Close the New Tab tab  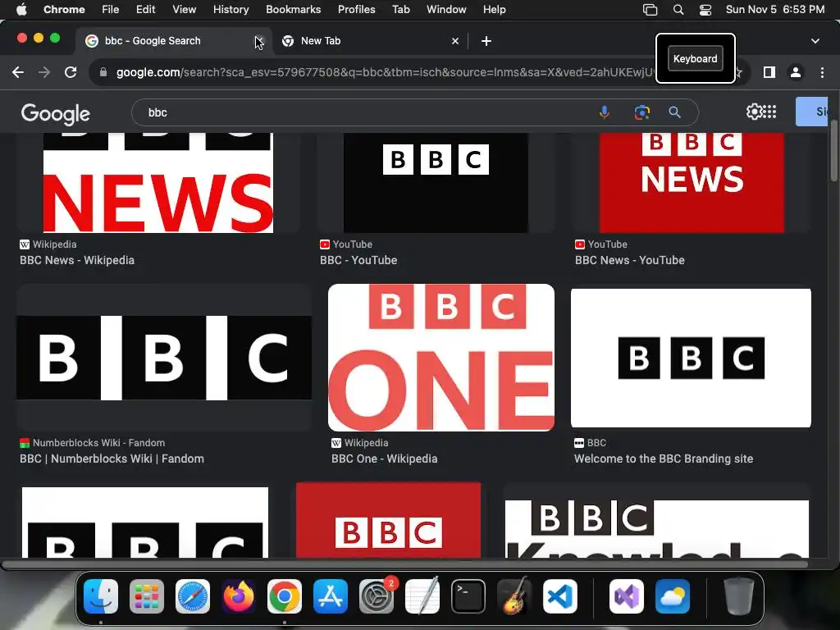(x=454, y=41)
